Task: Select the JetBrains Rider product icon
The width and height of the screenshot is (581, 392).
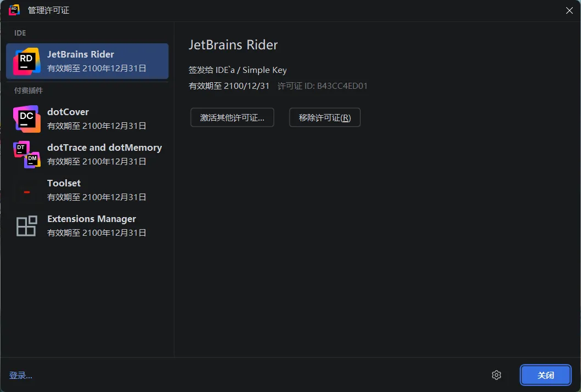Action: coord(26,61)
